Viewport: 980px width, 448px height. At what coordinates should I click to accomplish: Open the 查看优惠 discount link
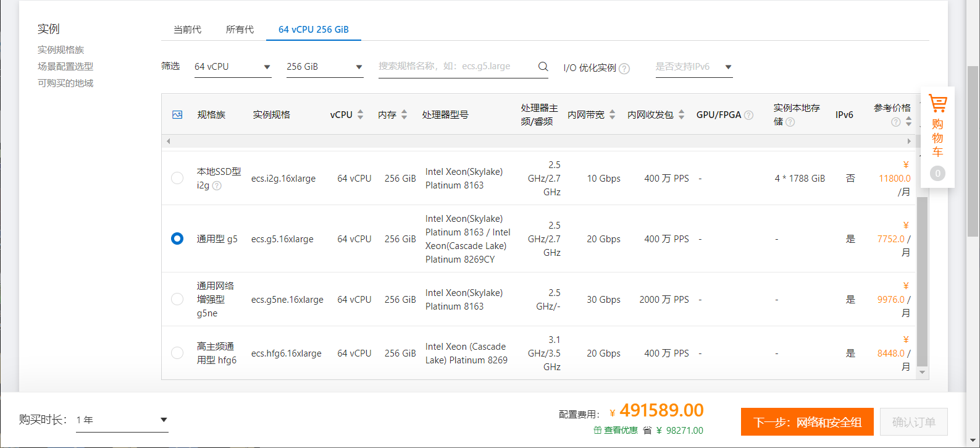616,431
